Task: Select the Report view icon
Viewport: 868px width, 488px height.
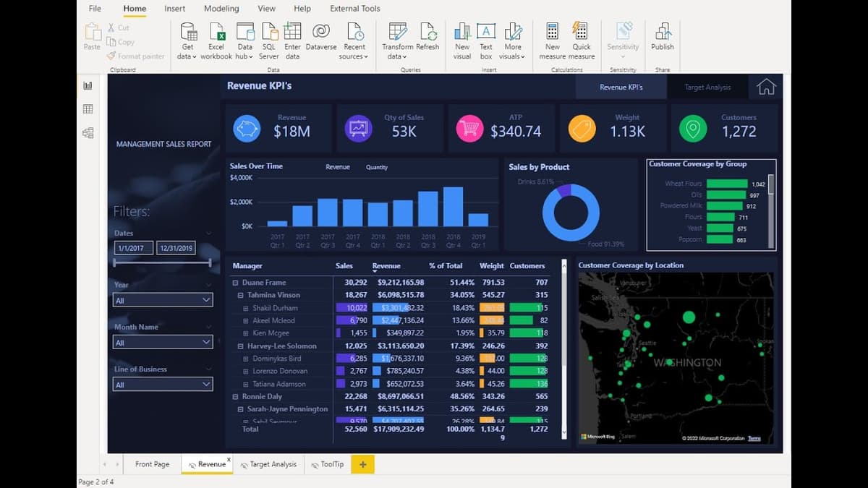Action: pyautogui.click(x=88, y=85)
